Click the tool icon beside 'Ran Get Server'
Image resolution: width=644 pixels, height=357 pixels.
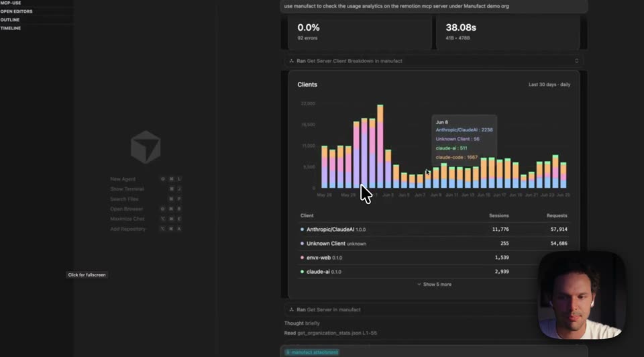tap(291, 310)
